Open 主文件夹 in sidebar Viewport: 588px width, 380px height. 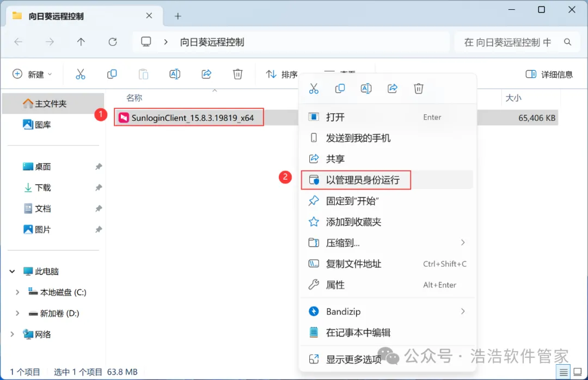click(x=53, y=103)
